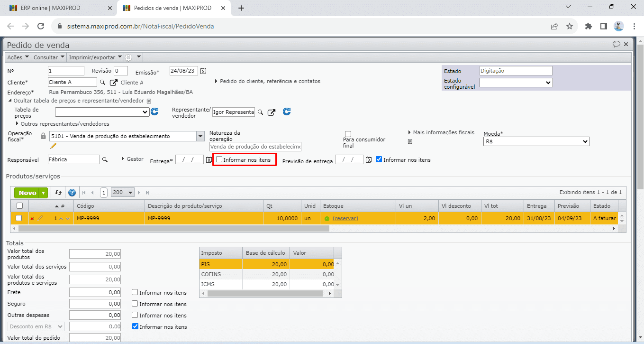Check 'Informar nos itens' beside Entrega date
This screenshot has height=344, width=644.
(219, 160)
